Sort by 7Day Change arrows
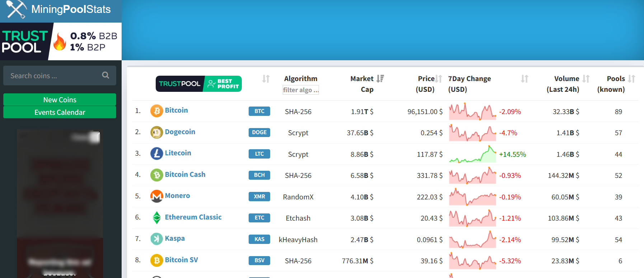Screen dimensions: 644x278 [x=525, y=79]
